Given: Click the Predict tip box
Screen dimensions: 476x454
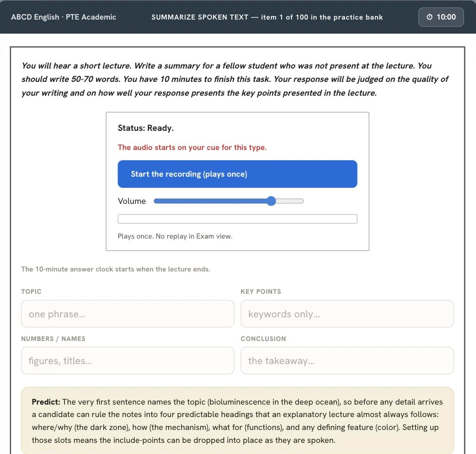Looking at the screenshot, I should click(238, 421).
